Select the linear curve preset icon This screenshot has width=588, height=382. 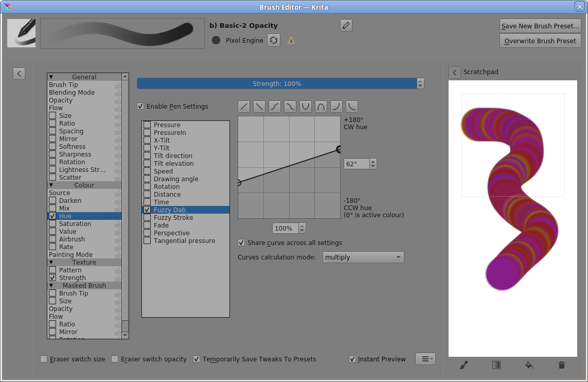(x=244, y=107)
